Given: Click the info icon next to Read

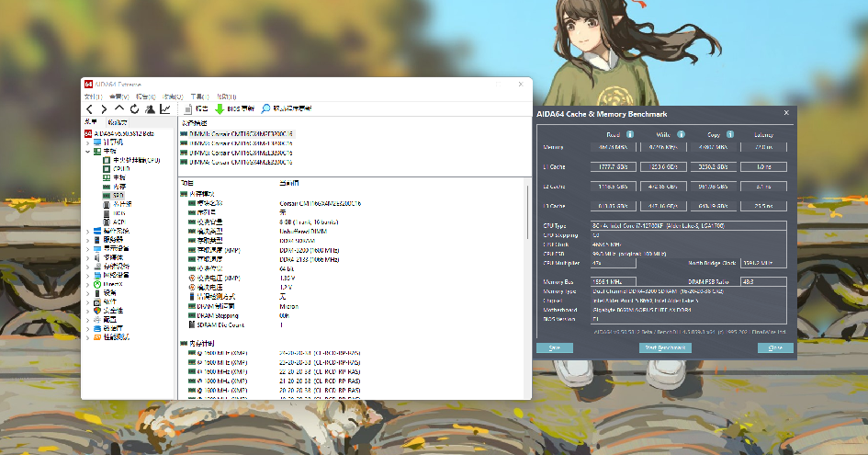Looking at the screenshot, I should (x=629, y=134).
